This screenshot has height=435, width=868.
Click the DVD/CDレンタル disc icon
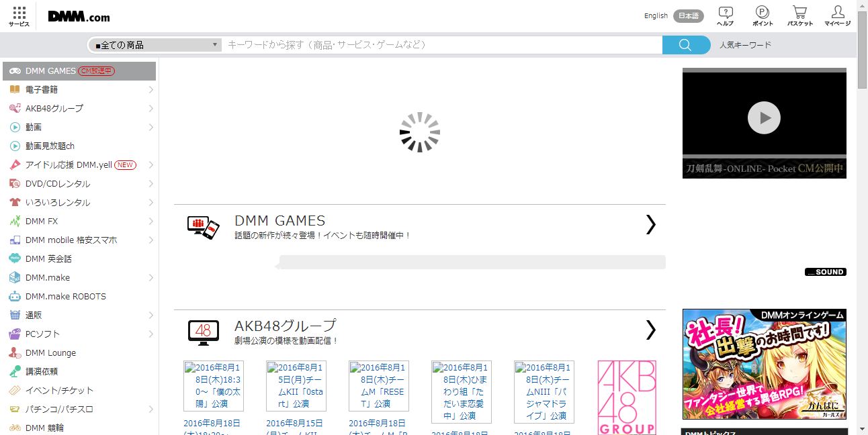(15, 183)
